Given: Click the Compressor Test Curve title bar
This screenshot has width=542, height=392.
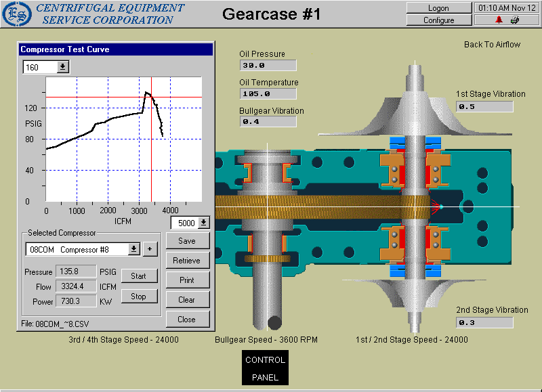Looking at the screenshot, I should [x=116, y=49].
